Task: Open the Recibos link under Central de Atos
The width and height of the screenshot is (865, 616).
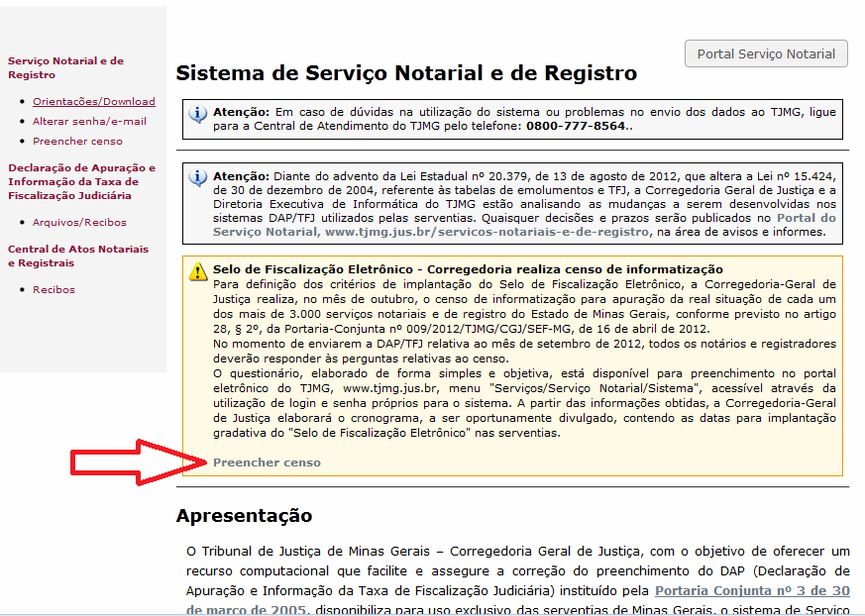Action: [x=54, y=289]
